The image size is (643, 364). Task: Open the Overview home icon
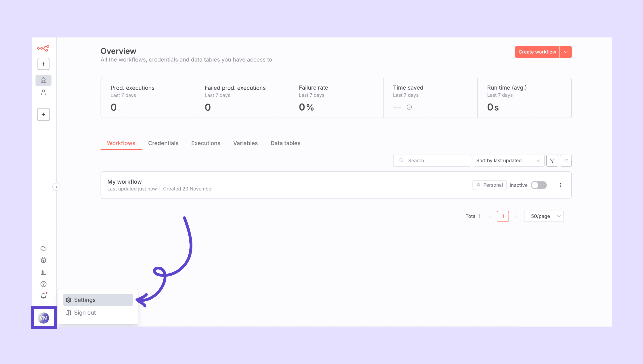click(43, 80)
